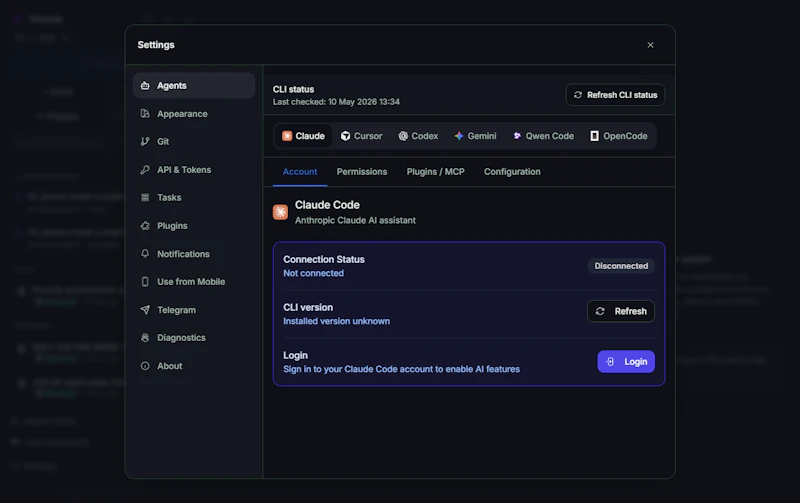800x503 pixels.
Task: Click the phone icon beside Use from Mobile
Action: (145, 282)
